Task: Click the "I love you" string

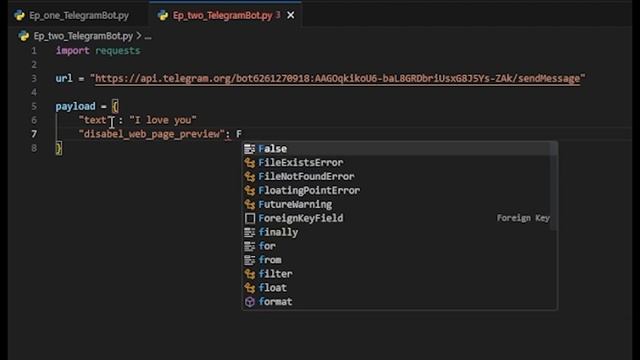Action: (163, 120)
